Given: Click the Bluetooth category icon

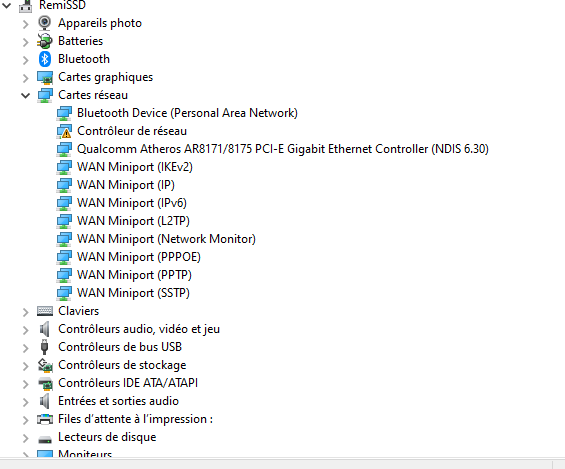Looking at the screenshot, I should (45, 59).
